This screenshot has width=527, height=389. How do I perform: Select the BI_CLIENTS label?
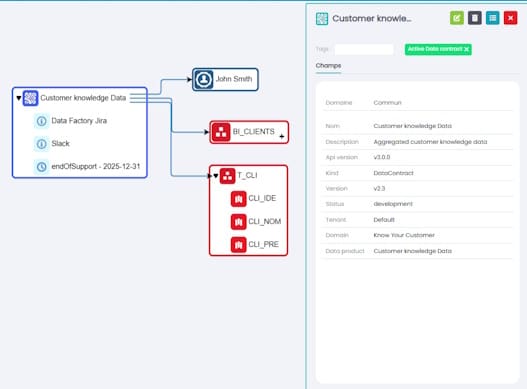(x=254, y=131)
